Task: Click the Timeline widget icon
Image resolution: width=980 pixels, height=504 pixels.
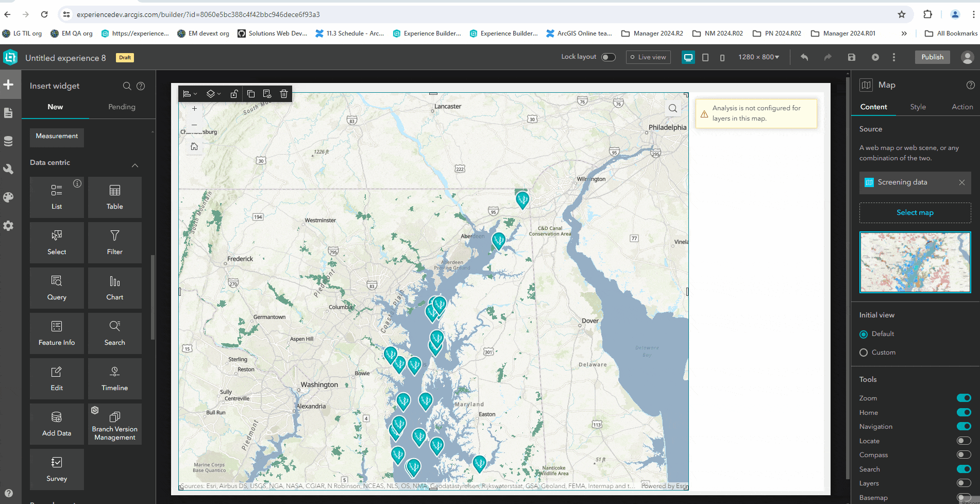Action: pos(114,372)
